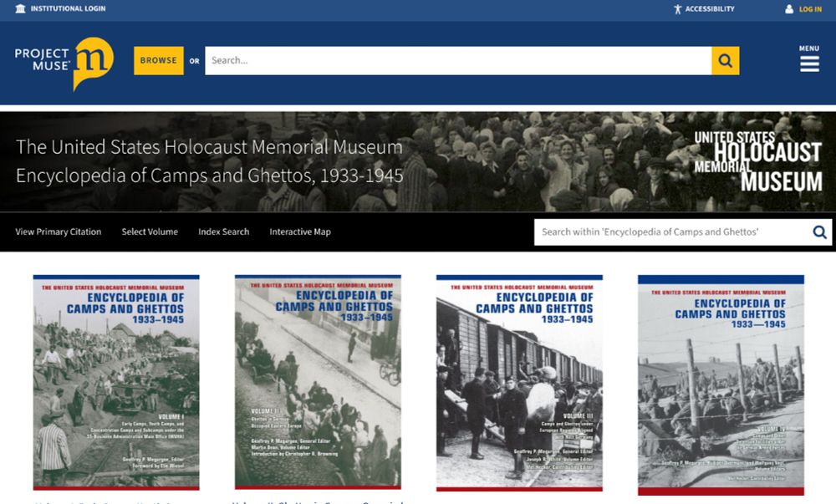Click the United States Holocaust Memorial Museum logo

pyautogui.click(x=757, y=161)
